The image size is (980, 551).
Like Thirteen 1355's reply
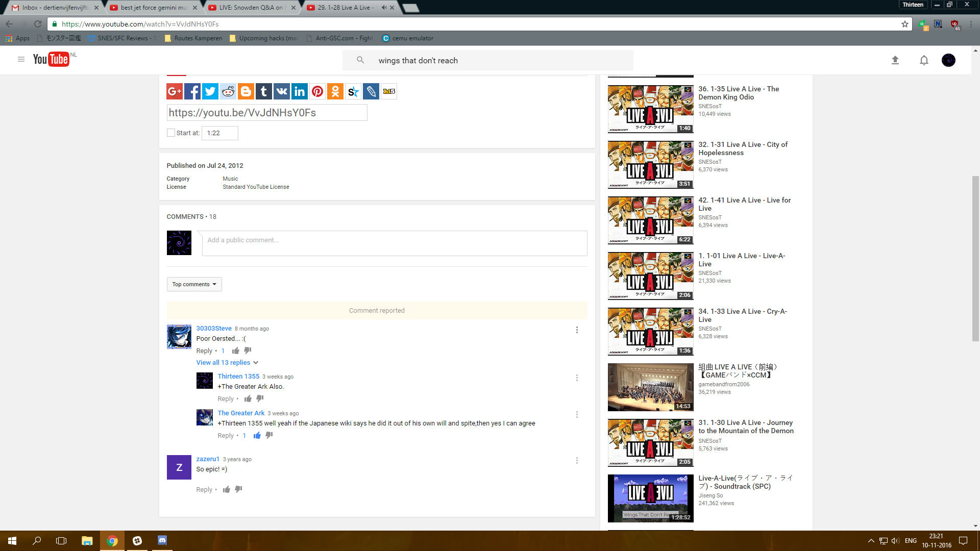(x=248, y=398)
